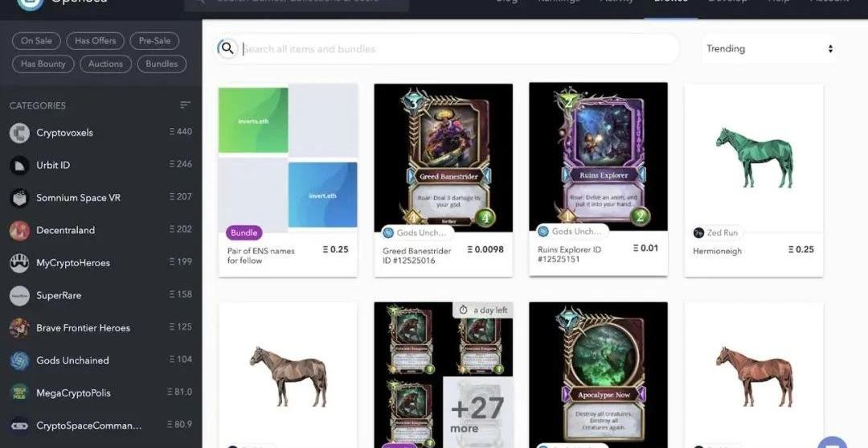
Task: Toggle the Bundles filter pill
Action: pyautogui.click(x=162, y=64)
